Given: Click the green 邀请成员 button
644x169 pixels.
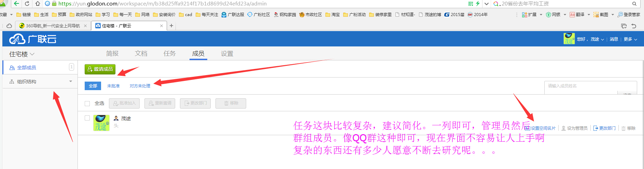Looking at the screenshot, I should coord(100,69).
